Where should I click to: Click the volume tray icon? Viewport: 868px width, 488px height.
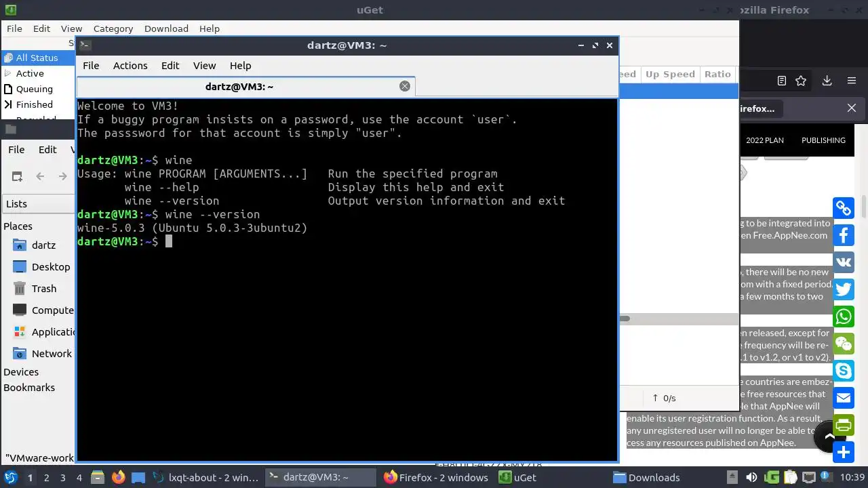click(x=751, y=477)
